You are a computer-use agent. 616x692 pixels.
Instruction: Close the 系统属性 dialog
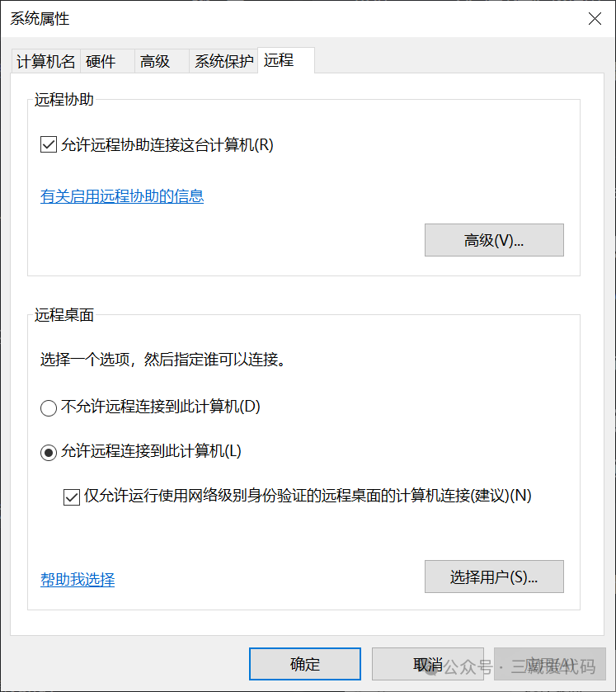click(x=595, y=18)
